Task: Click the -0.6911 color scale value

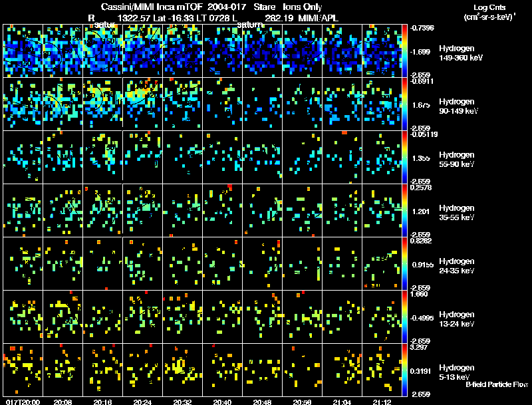Action: click(422, 81)
